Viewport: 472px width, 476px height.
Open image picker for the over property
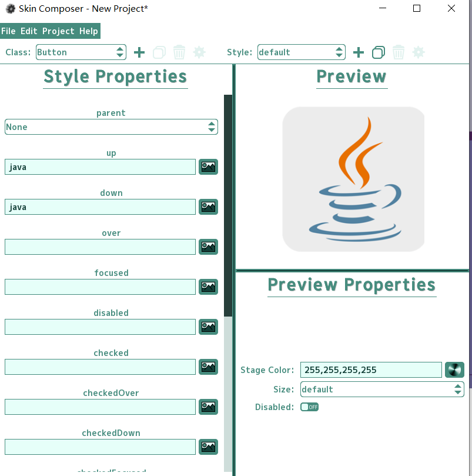pos(208,247)
